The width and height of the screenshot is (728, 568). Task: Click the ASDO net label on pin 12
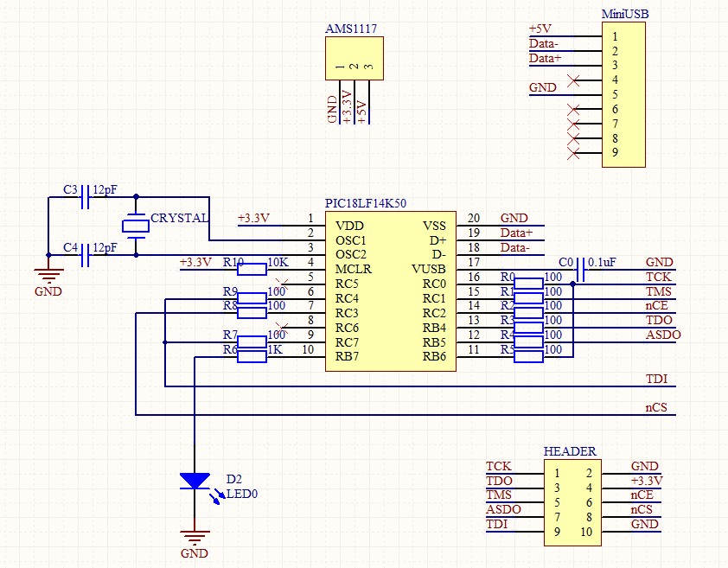pyautogui.click(x=662, y=335)
